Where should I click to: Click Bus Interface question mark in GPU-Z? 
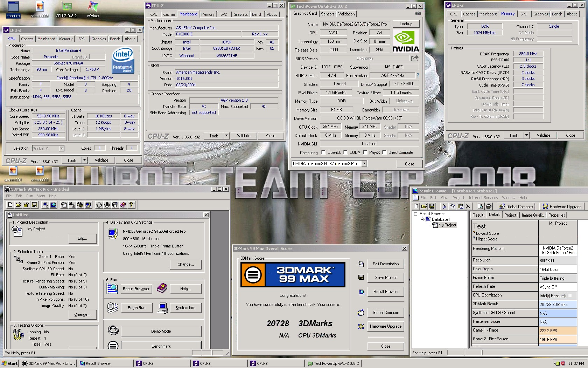tap(418, 75)
